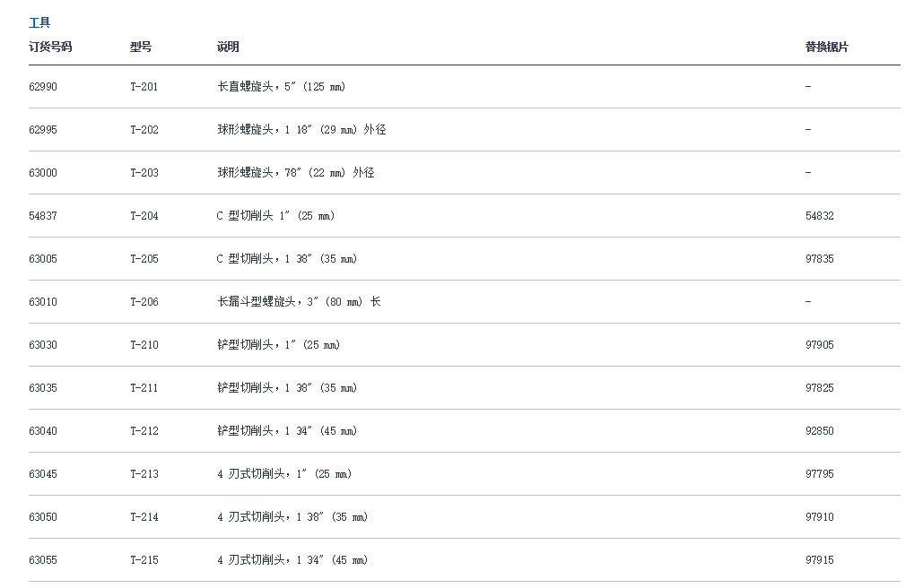Click the 订货号码 column header
The height and width of the screenshot is (588, 923).
50,47
